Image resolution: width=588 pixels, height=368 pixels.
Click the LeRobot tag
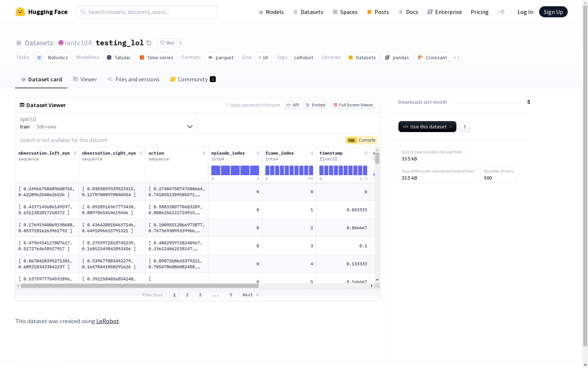point(304,57)
